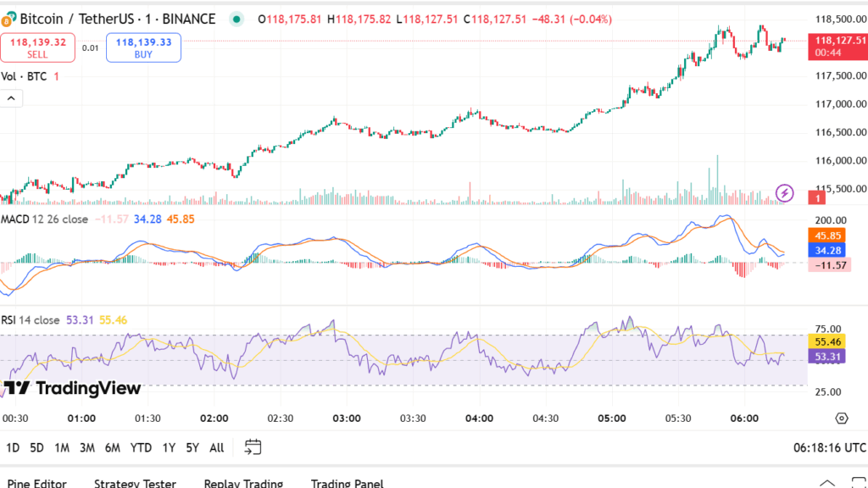The height and width of the screenshot is (488, 868).
Task: Click the 200.00 MACD scale label
Action: (x=831, y=220)
